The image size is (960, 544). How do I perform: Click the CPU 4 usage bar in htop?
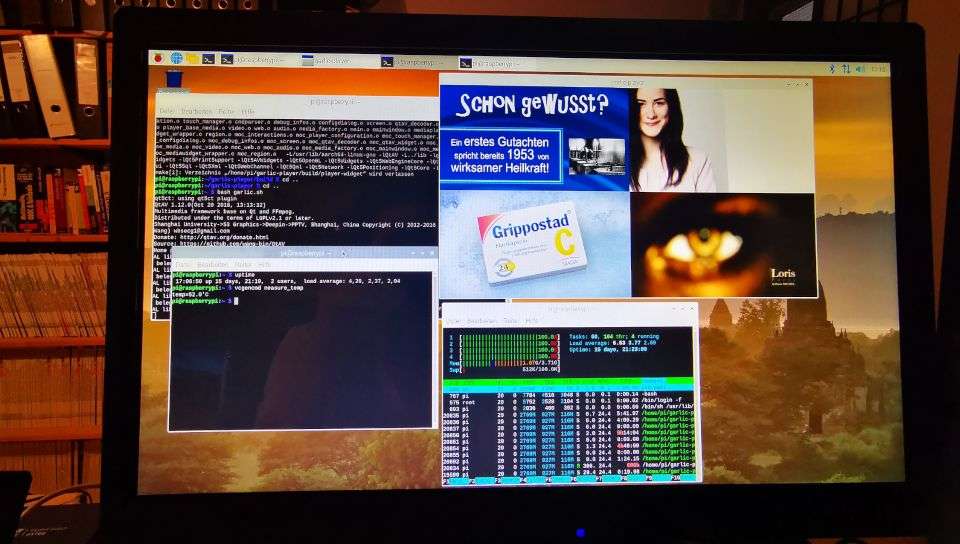tap(504, 356)
